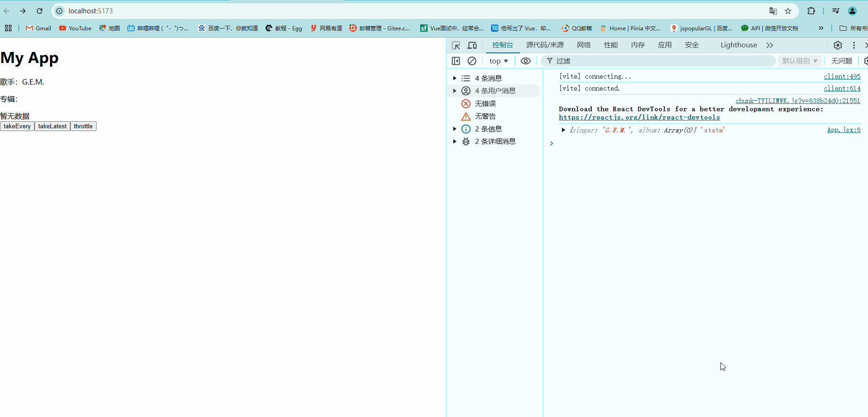Open the 默认级别 log level dropdown
The width and height of the screenshot is (868, 417).
click(800, 60)
